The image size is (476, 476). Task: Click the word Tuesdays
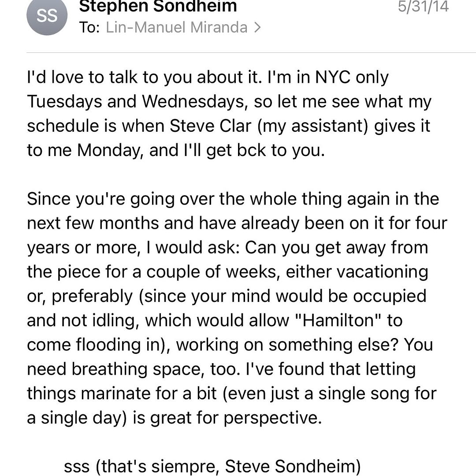pyautogui.click(x=65, y=102)
